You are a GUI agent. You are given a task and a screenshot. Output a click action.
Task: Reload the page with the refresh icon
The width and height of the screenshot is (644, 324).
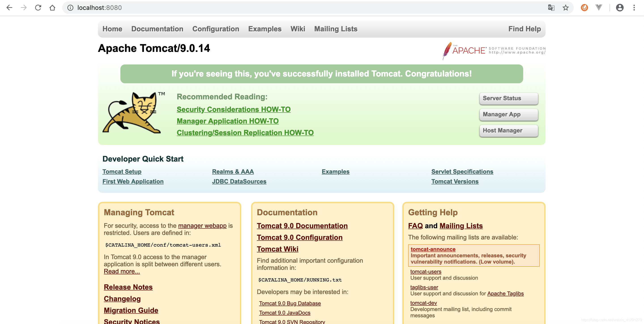(38, 8)
